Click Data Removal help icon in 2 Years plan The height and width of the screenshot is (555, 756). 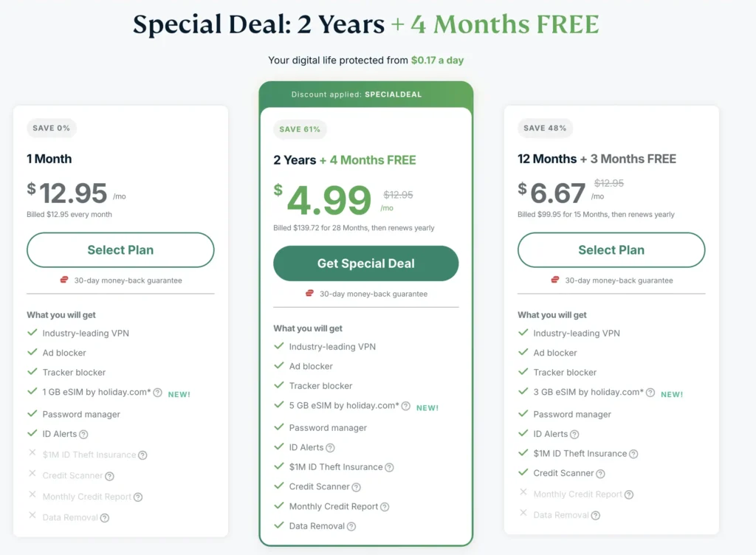coord(351,526)
